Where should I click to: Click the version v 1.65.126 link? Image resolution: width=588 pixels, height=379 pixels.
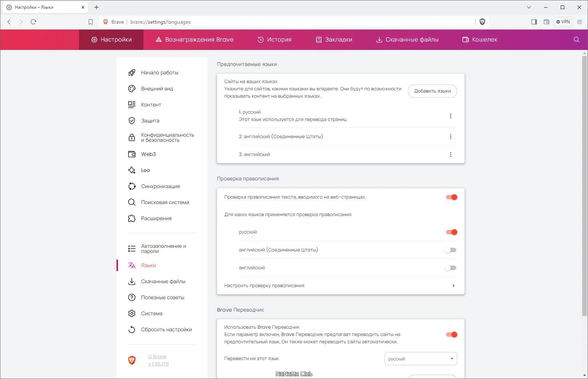tap(158, 364)
